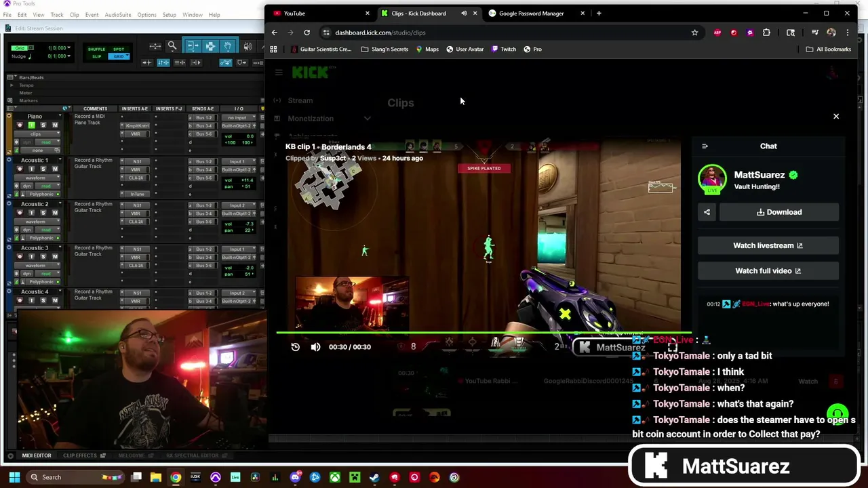Open Xbox app from the Windows taskbar
This screenshot has width=868, height=488.
coord(335,477)
